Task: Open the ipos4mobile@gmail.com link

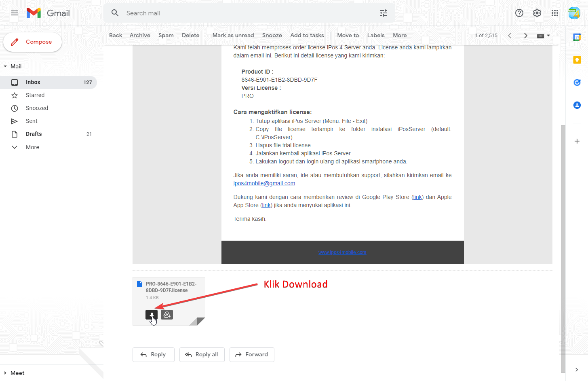Action: pyautogui.click(x=264, y=183)
